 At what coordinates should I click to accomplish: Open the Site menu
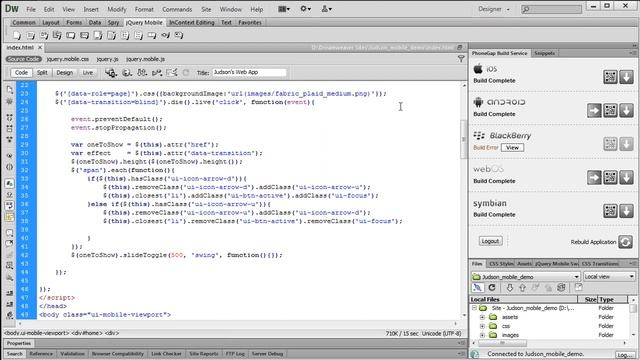(206, 9)
